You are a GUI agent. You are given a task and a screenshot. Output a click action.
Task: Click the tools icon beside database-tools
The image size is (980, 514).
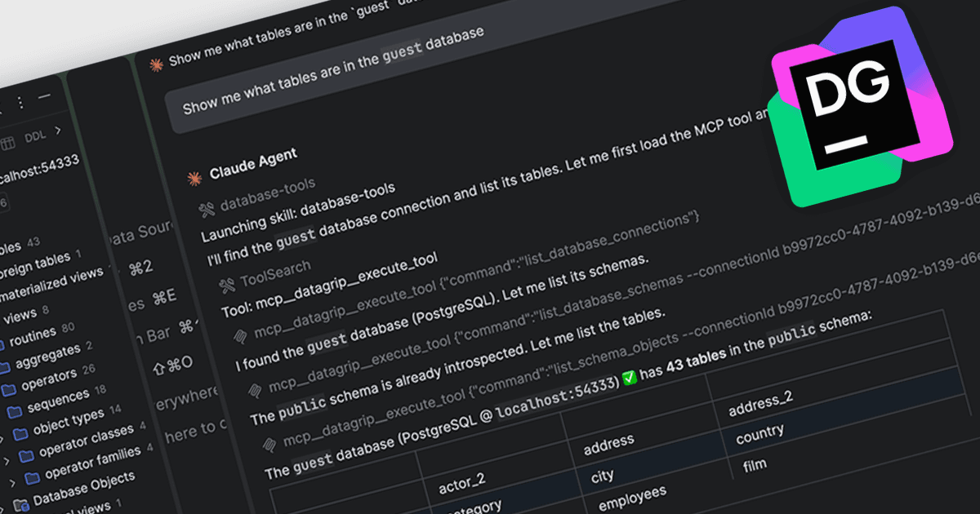pyautogui.click(x=206, y=208)
